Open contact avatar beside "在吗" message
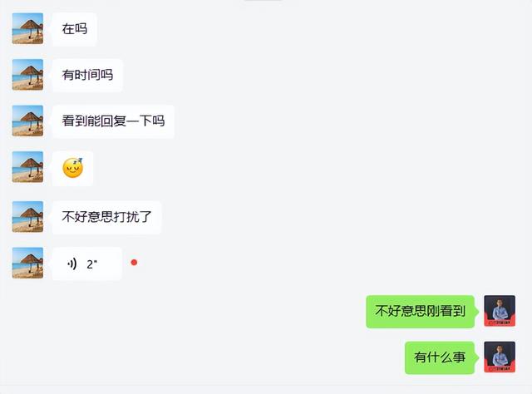 [x=27, y=28]
